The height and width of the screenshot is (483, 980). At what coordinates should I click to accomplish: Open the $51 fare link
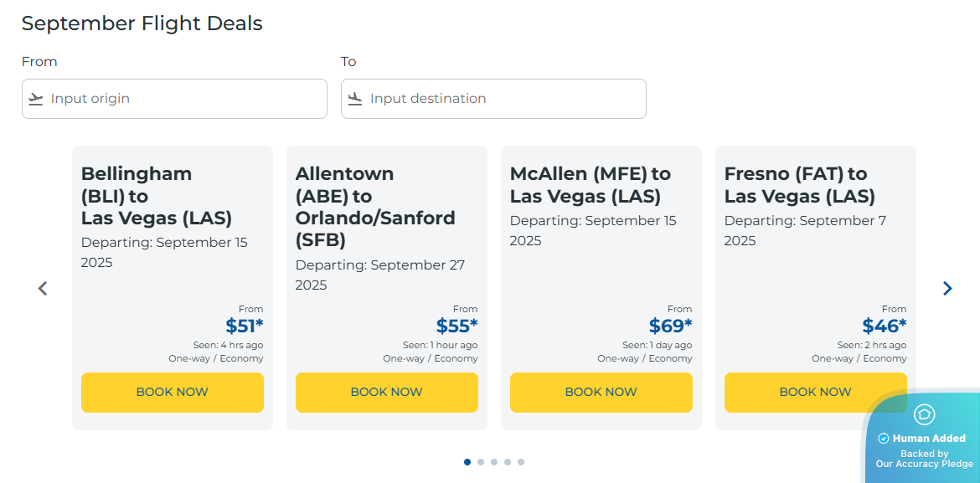pos(244,326)
